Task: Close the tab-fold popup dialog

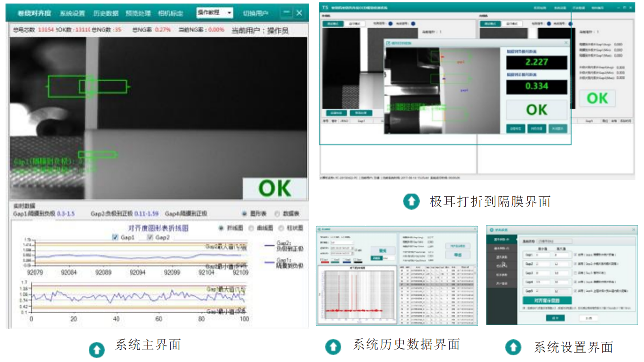Action: [566, 43]
